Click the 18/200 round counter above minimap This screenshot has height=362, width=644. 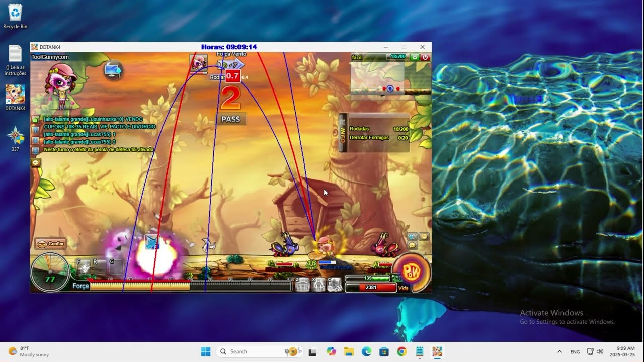click(398, 57)
